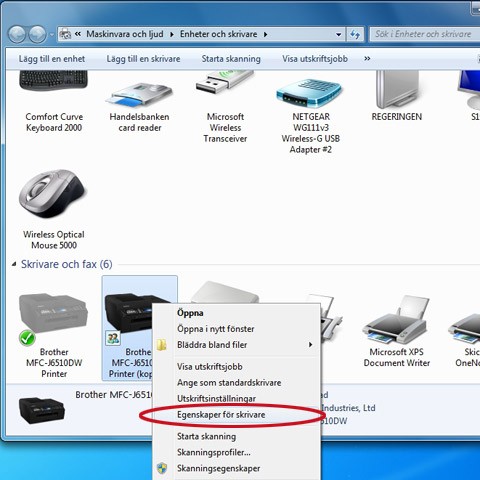Select the Handelsbanken card reader device
The width and height of the screenshot is (480, 480).
[x=139, y=107]
